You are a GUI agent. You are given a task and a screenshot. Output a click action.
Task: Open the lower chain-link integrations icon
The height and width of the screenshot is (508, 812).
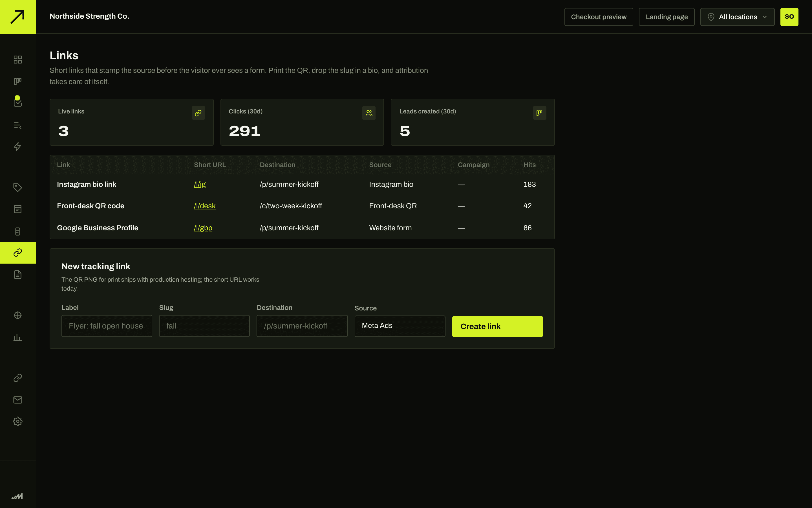pos(18,378)
